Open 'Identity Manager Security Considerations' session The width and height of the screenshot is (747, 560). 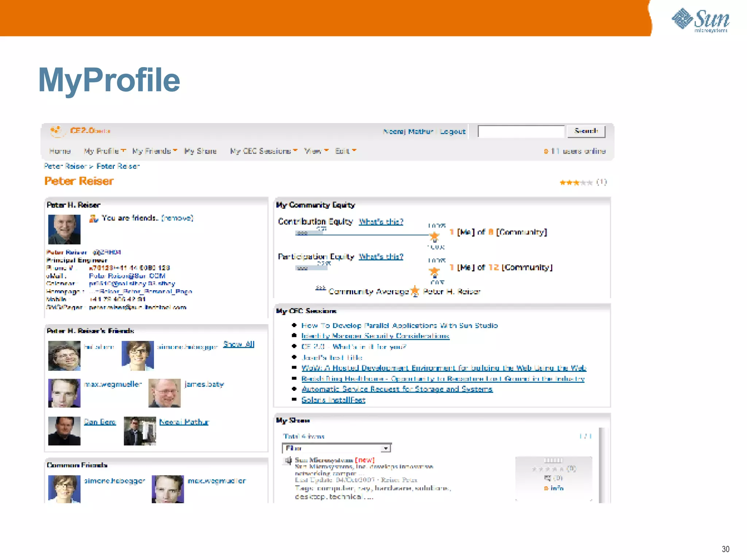click(x=375, y=336)
